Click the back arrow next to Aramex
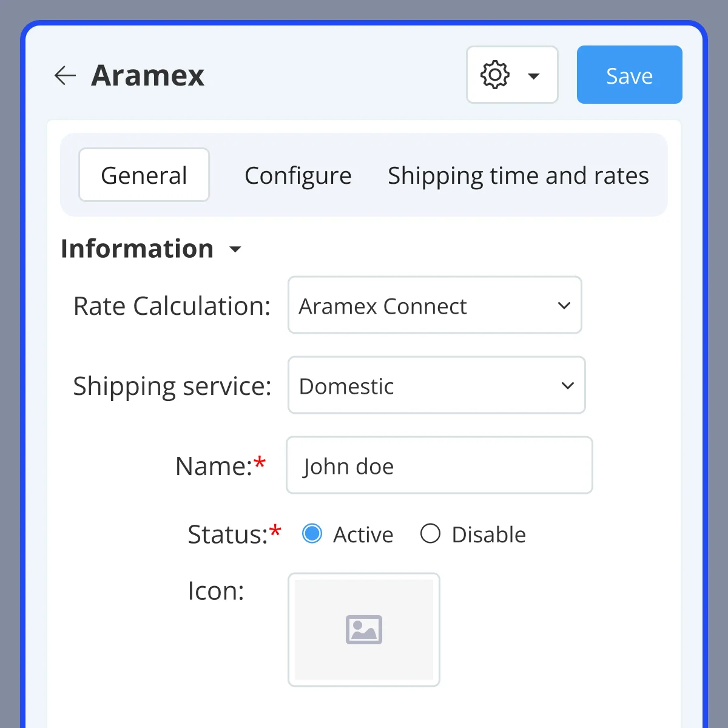The image size is (728, 728). (65, 76)
